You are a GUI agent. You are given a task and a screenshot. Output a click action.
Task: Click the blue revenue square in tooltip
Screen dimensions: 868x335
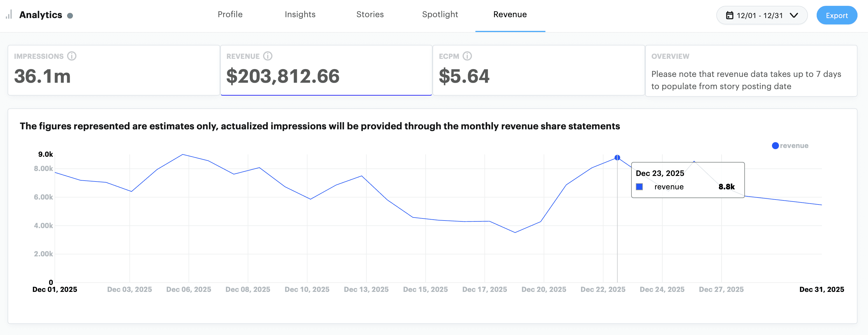click(639, 187)
